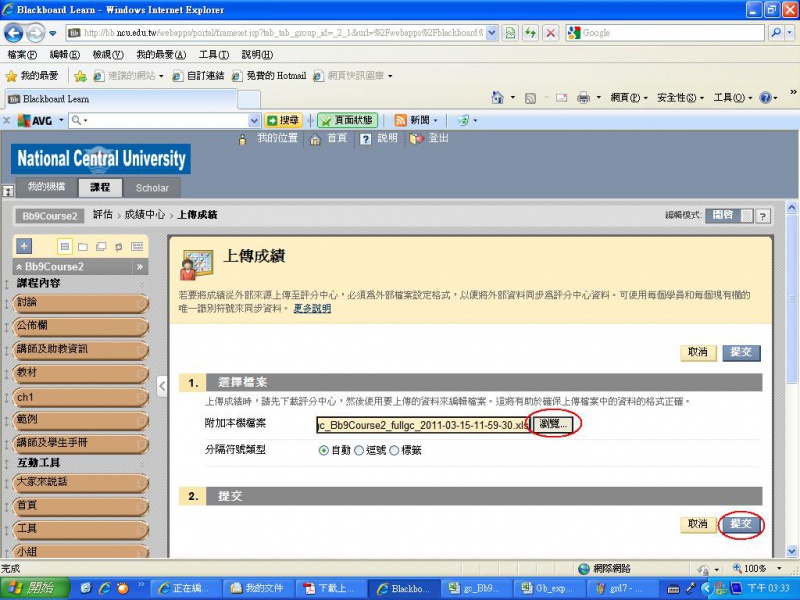The width and height of the screenshot is (800, 600).
Task: Click the add menu item plus icon
Action: pos(25,246)
